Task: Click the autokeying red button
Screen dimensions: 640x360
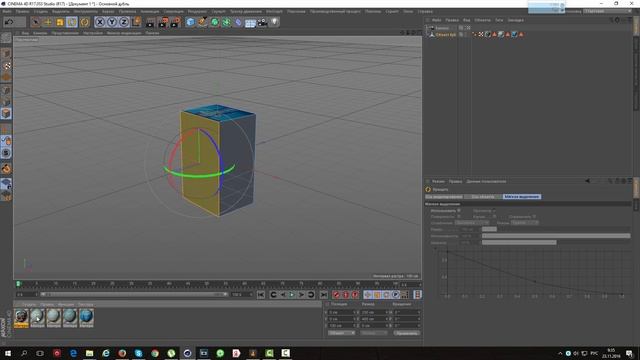Action: coord(346,295)
